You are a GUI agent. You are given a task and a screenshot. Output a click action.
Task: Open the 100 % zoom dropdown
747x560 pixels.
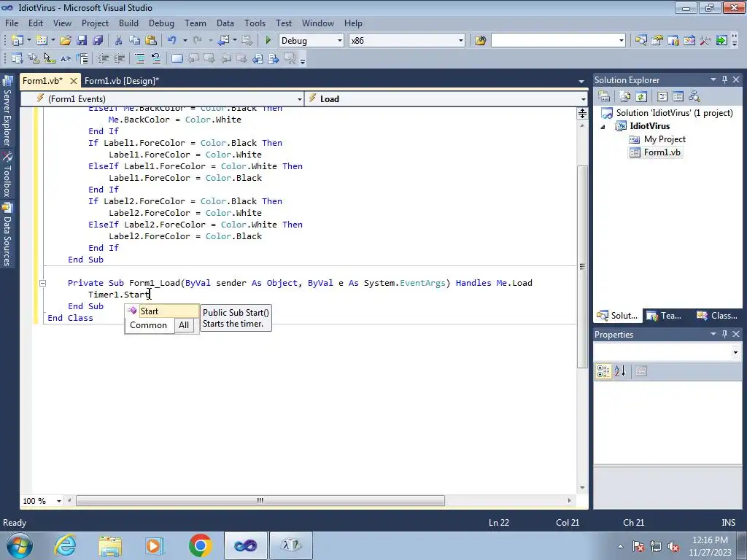(59, 501)
